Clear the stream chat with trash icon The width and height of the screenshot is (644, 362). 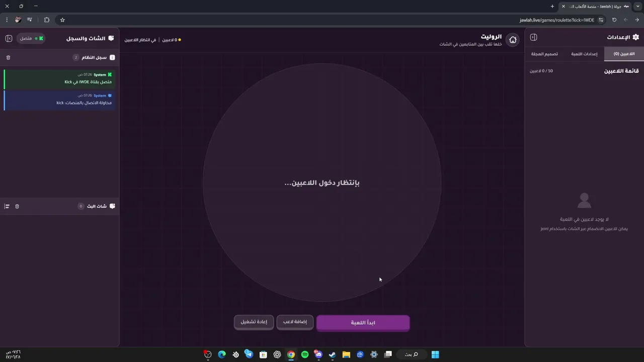click(x=17, y=206)
